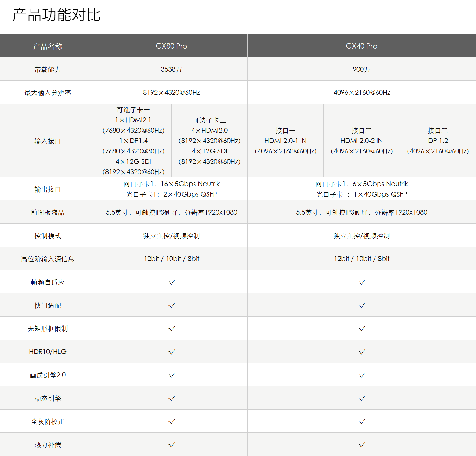Select the 高位阶输入源信息 row label
The image size is (476, 456).
tap(48, 259)
